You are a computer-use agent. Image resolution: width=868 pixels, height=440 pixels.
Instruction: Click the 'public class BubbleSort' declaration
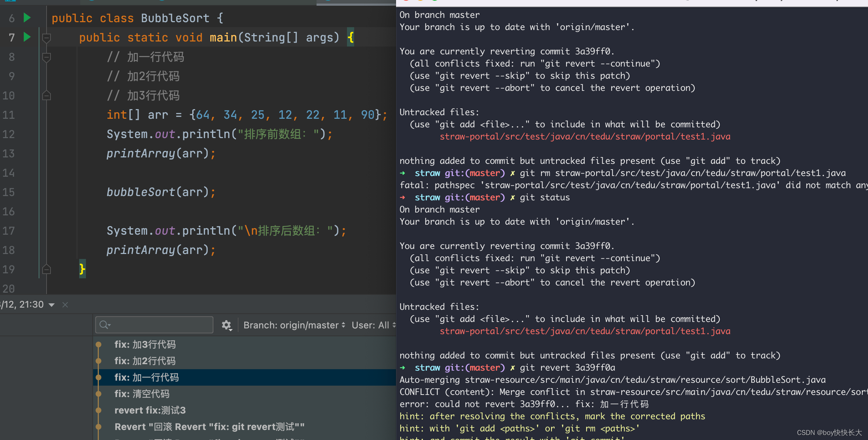tap(138, 18)
